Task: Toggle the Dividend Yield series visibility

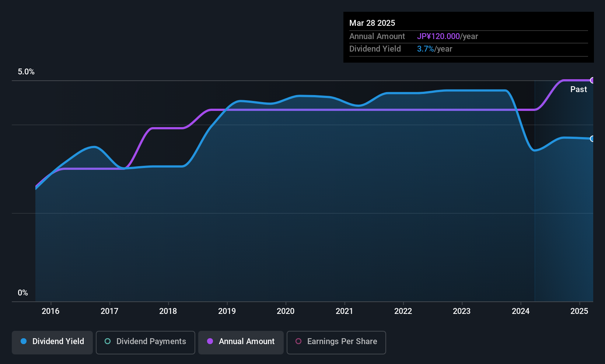Action: [52, 342]
